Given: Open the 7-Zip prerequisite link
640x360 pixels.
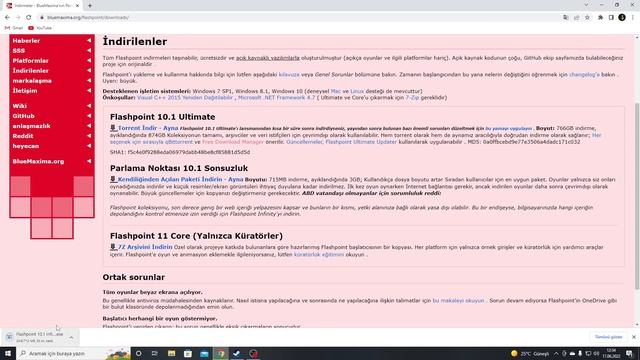Looking at the screenshot, I should pyautogui.click(x=412, y=98).
